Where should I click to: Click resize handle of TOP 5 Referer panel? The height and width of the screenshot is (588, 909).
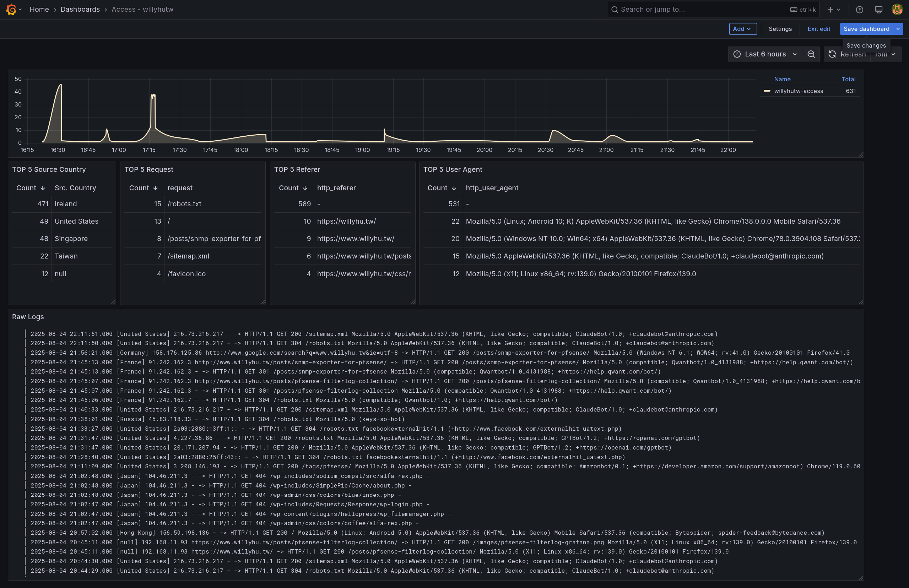412,302
